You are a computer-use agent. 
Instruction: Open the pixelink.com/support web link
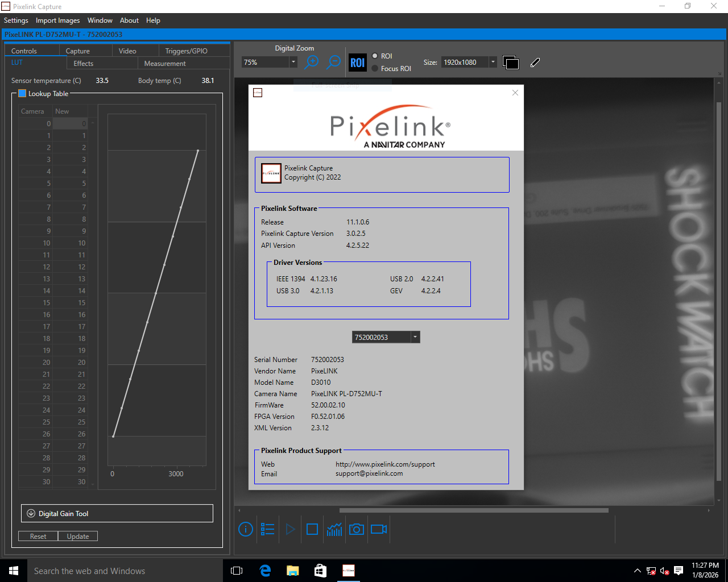click(x=385, y=464)
